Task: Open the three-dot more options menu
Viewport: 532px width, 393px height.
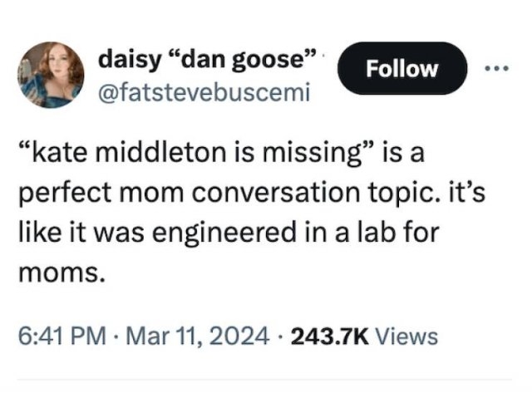Action: tap(495, 69)
